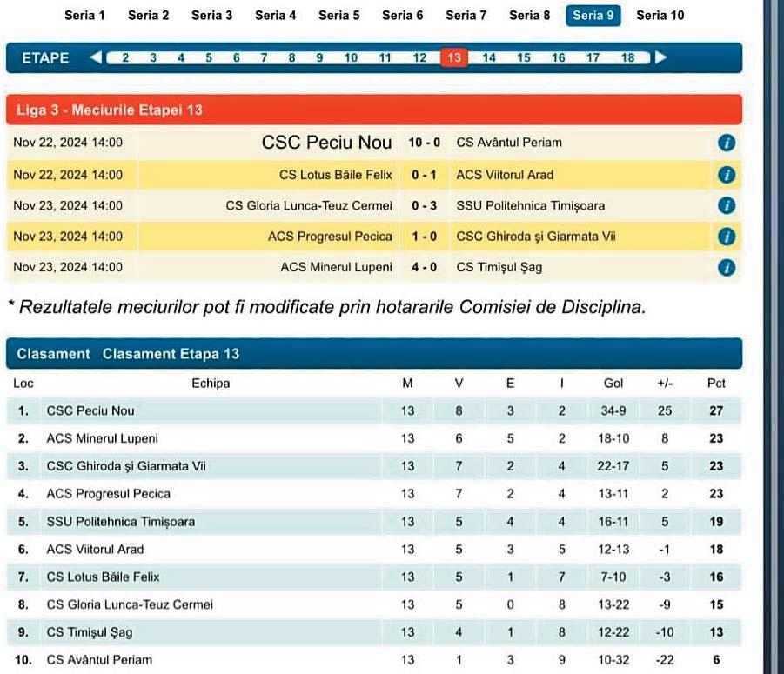Screen dimensions: 784x674
Task: Switch to Seria 4 tab
Action: click(x=275, y=16)
